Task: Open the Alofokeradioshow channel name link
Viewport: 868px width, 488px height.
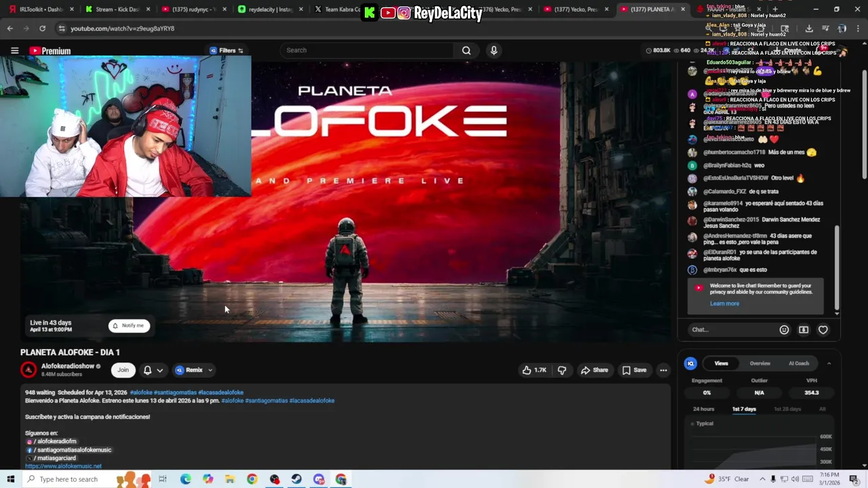Action: click(68, 366)
